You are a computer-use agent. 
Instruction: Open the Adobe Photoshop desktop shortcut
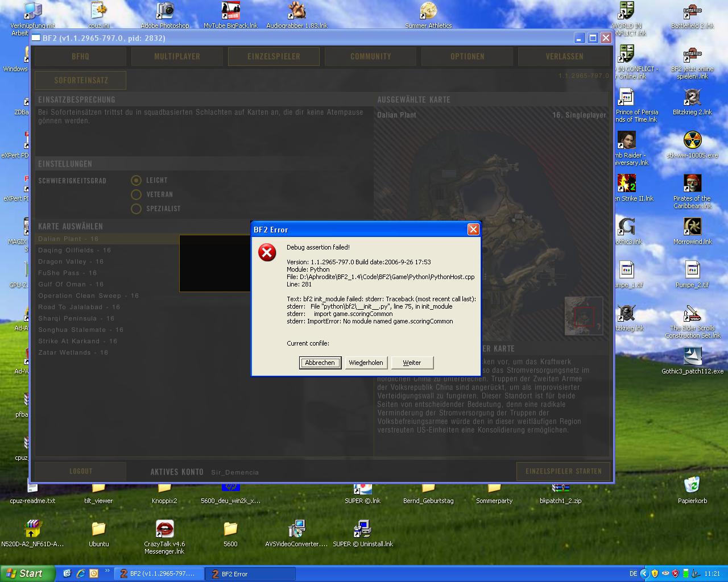point(165,15)
